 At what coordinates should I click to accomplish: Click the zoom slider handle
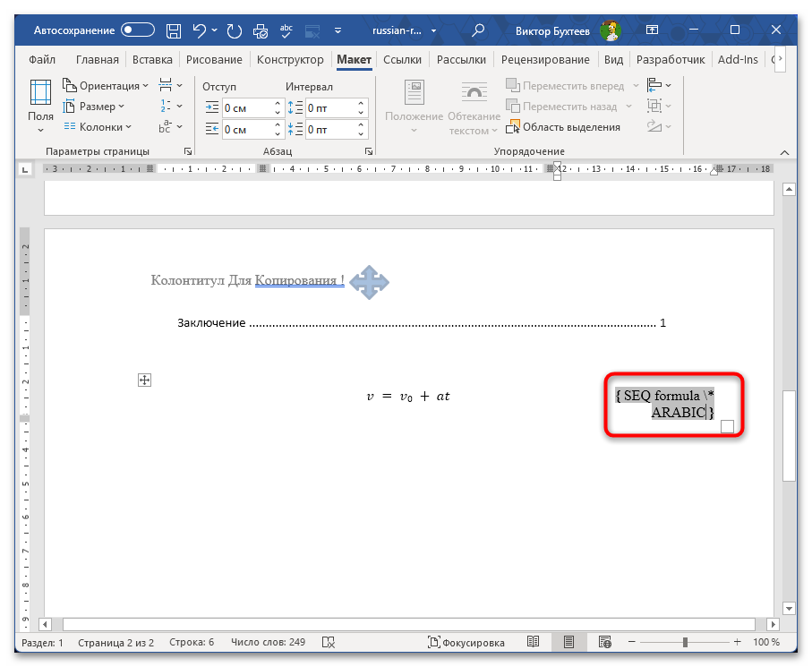685,642
